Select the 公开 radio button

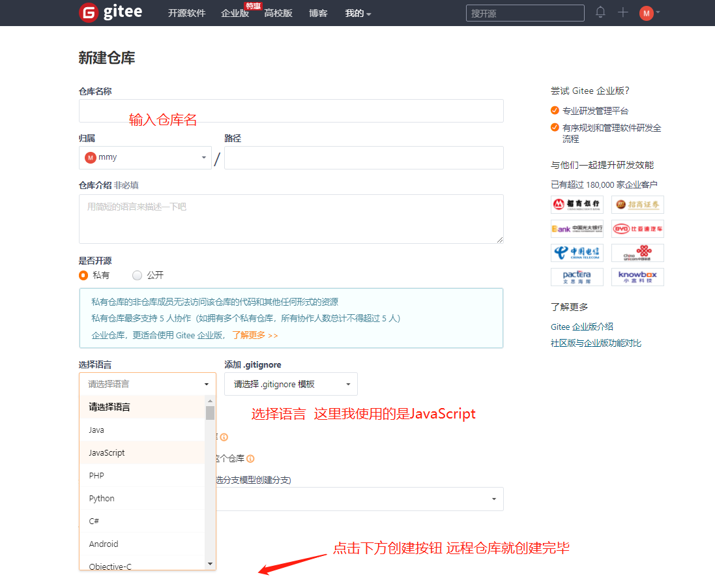[x=137, y=275]
